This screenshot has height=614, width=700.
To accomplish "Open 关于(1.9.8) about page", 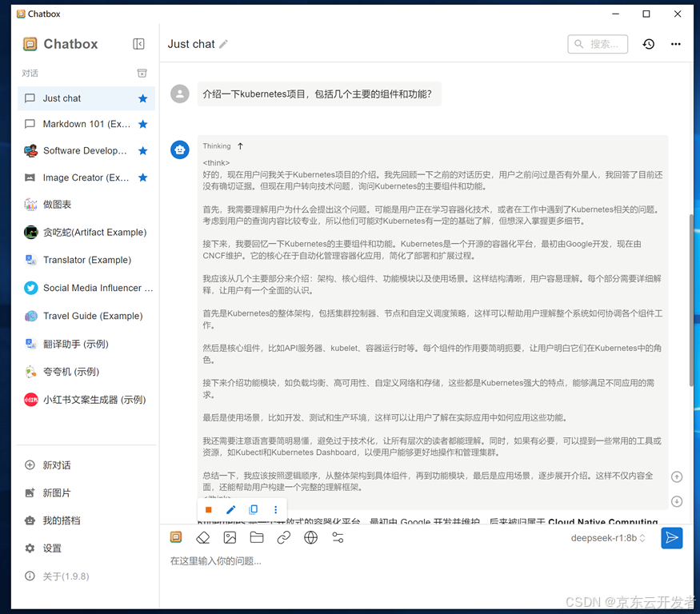I will 86,576.
